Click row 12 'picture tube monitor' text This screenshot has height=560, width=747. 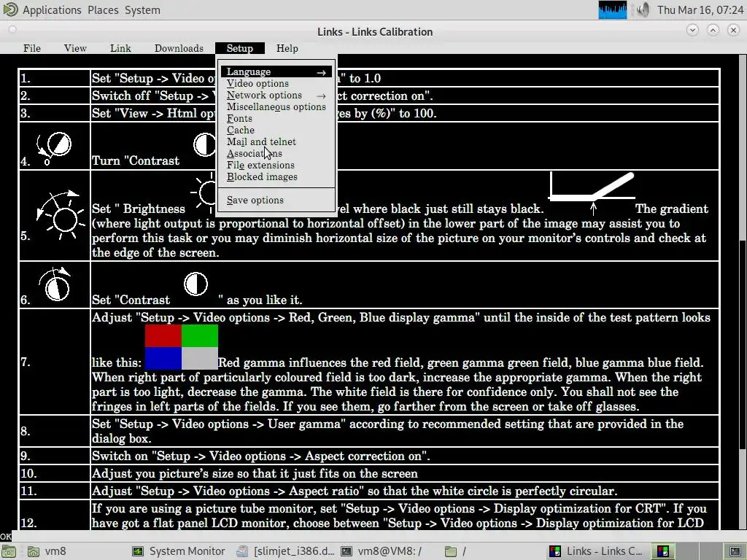point(399,516)
